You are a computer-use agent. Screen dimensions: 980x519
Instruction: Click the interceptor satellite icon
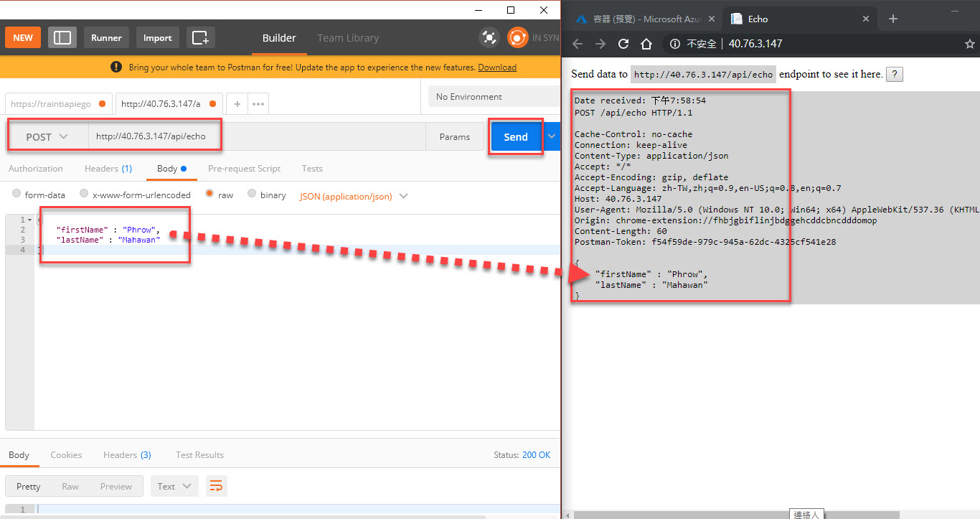pos(489,37)
